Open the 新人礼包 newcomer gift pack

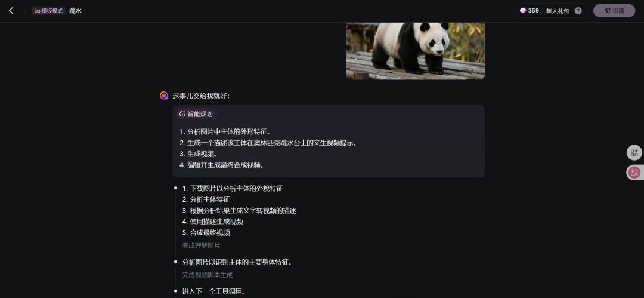[558, 11]
